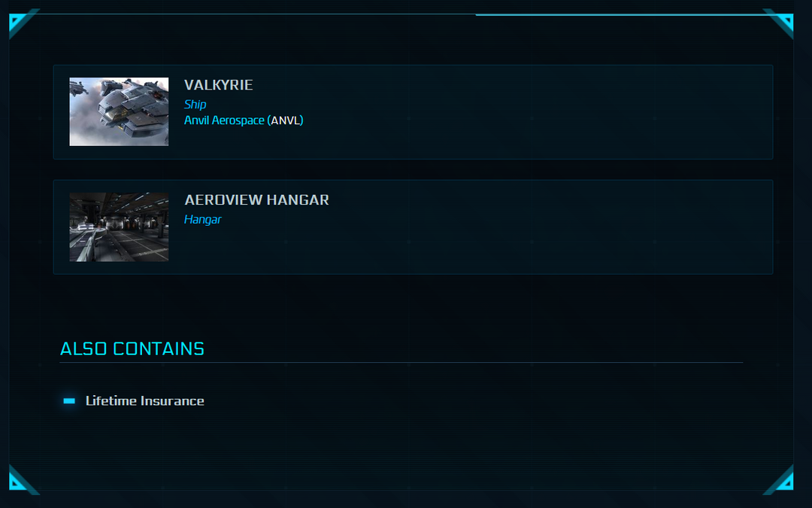Click the top-right corner bracket icon
The width and height of the screenshot is (812, 508).
point(782,22)
